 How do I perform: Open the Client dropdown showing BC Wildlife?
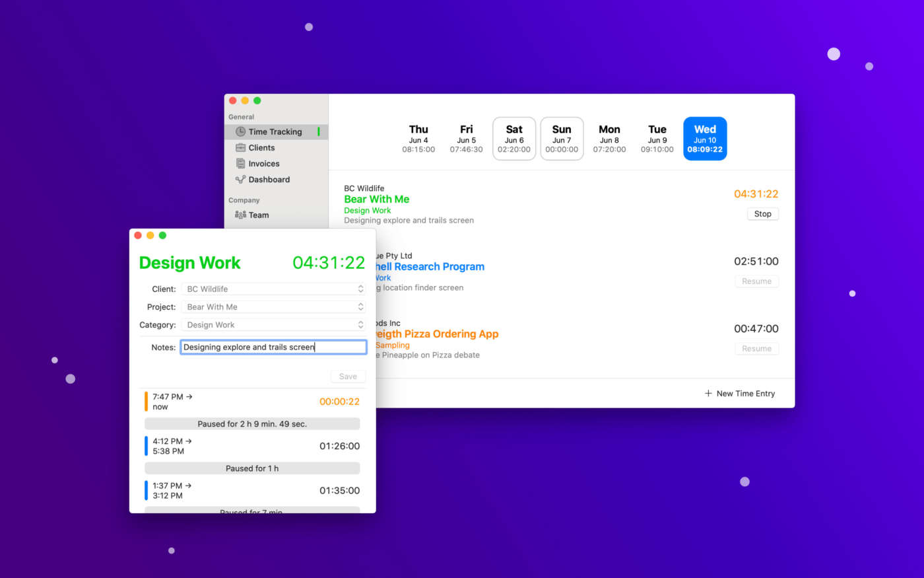pos(274,289)
